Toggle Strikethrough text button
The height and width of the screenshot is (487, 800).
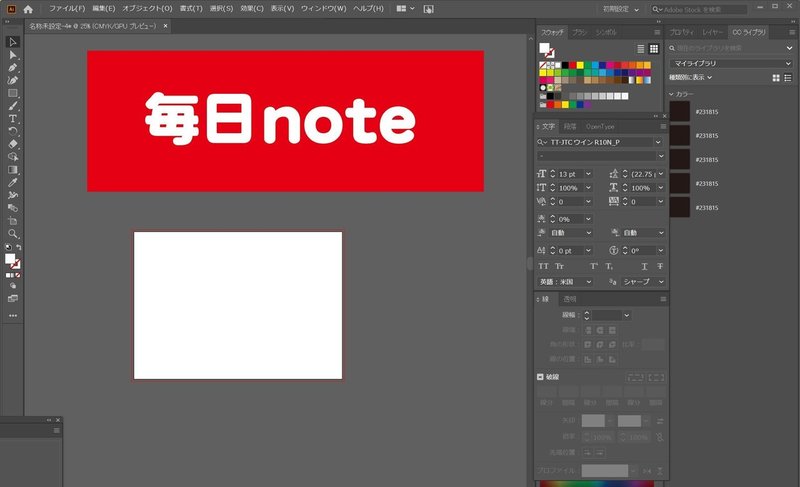pyautogui.click(x=660, y=266)
